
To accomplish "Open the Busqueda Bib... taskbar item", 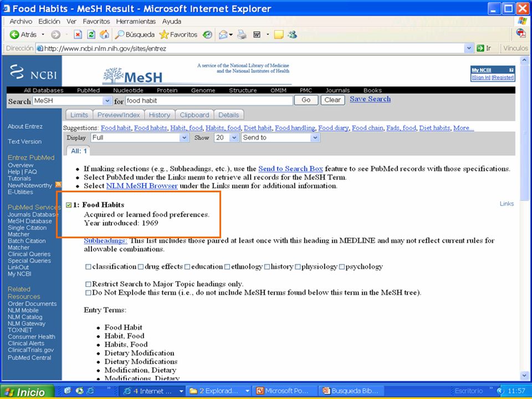I will pos(351,391).
